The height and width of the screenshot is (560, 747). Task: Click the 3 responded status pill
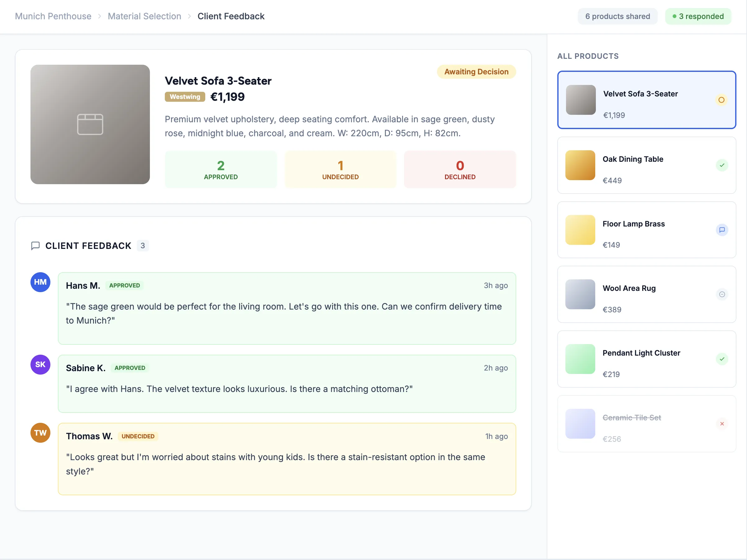698,16
